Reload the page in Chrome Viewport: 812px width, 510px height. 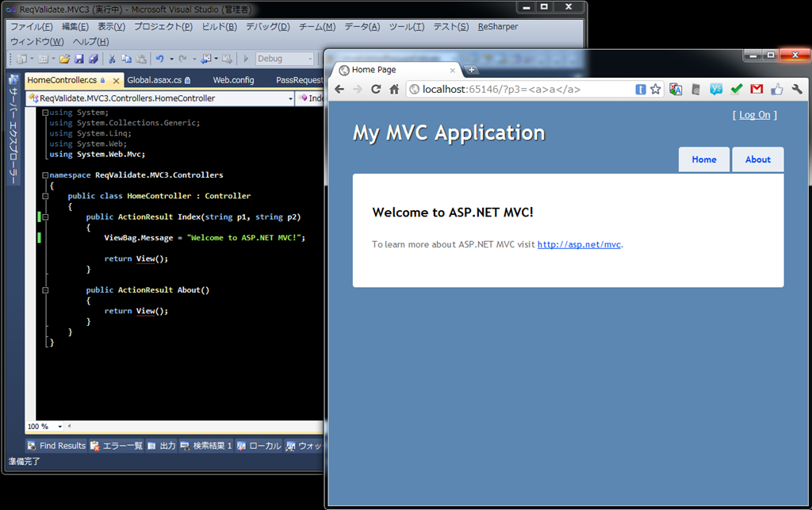click(376, 89)
